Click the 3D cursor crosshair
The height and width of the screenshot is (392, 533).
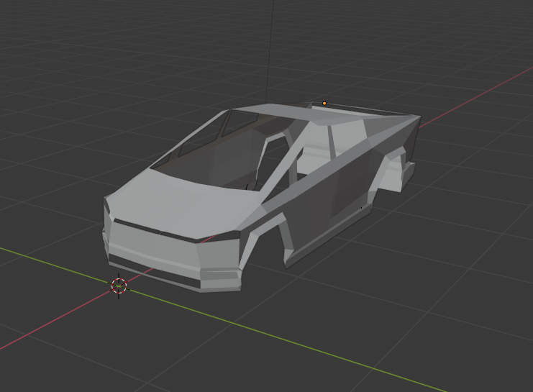pos(119,286)
